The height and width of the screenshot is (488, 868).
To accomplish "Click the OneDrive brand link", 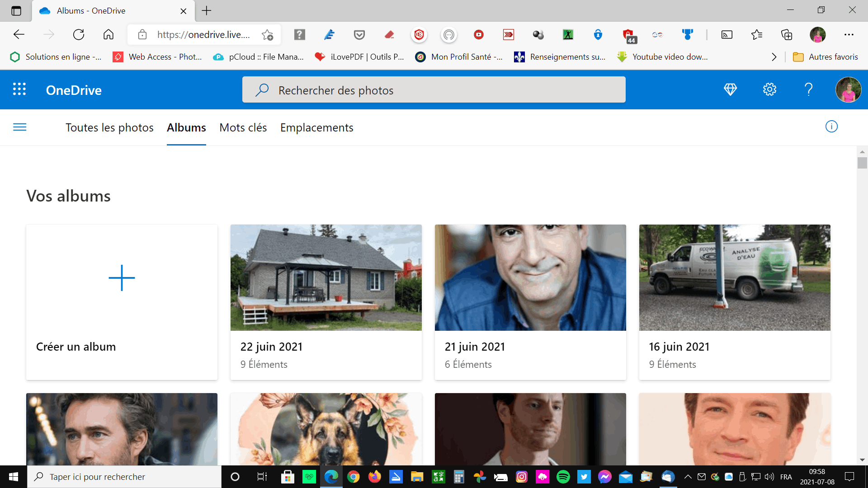I will click(74, 90).
